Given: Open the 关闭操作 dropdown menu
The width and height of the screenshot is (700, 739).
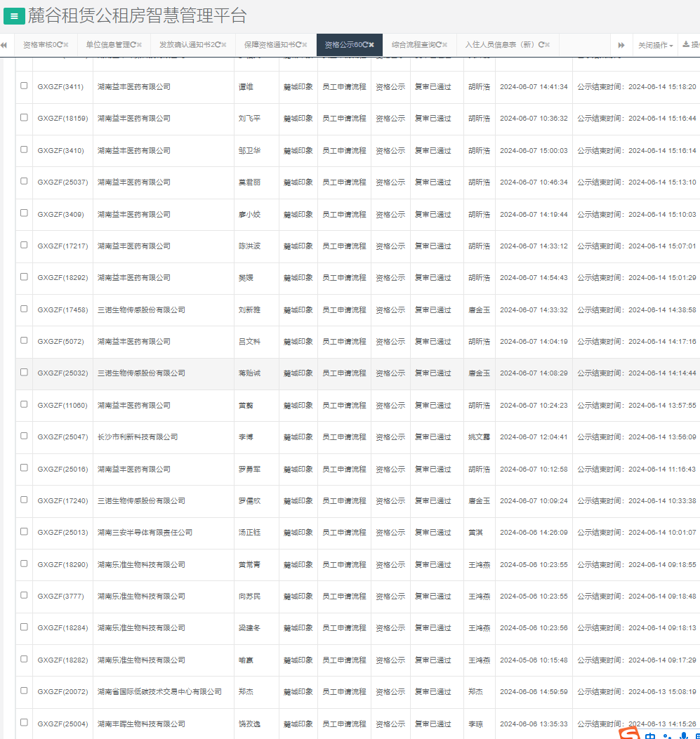Looking at the screenshot, I should [655, 45].
